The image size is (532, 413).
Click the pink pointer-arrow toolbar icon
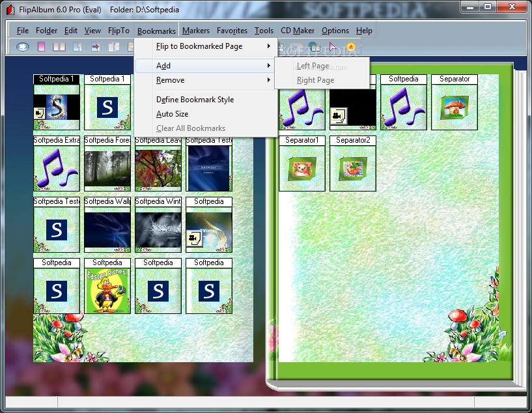(x=333, y=47)
